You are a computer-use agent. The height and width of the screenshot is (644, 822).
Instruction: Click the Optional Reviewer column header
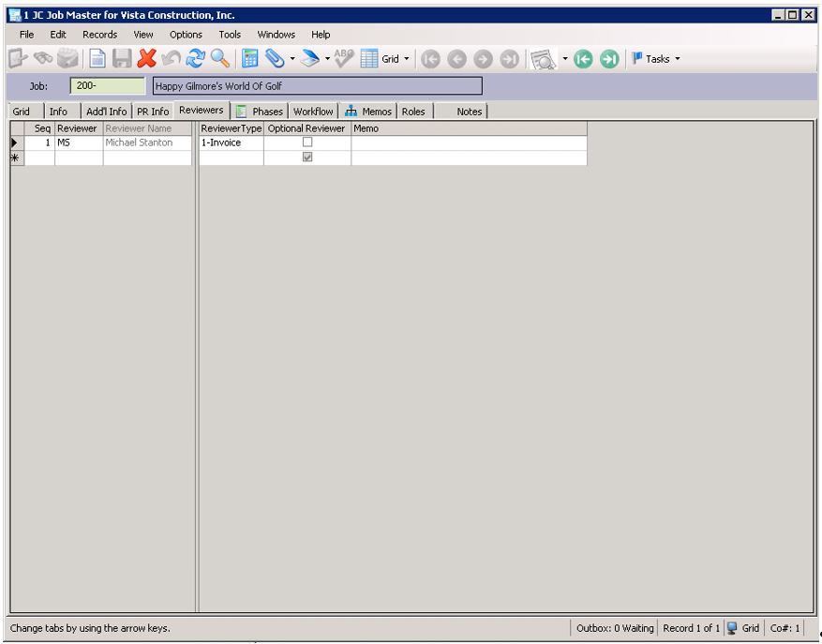(x=306, y=128)
